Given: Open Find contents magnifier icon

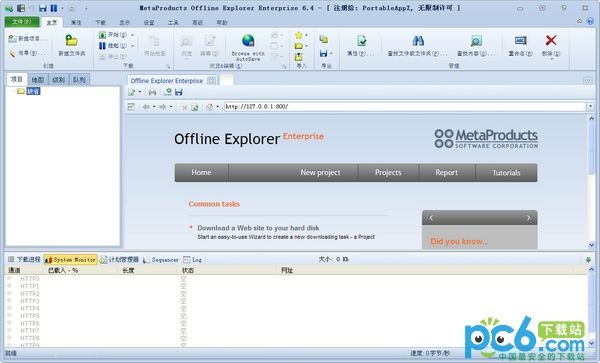Looking at the screenshot, I should click(476, 41).
